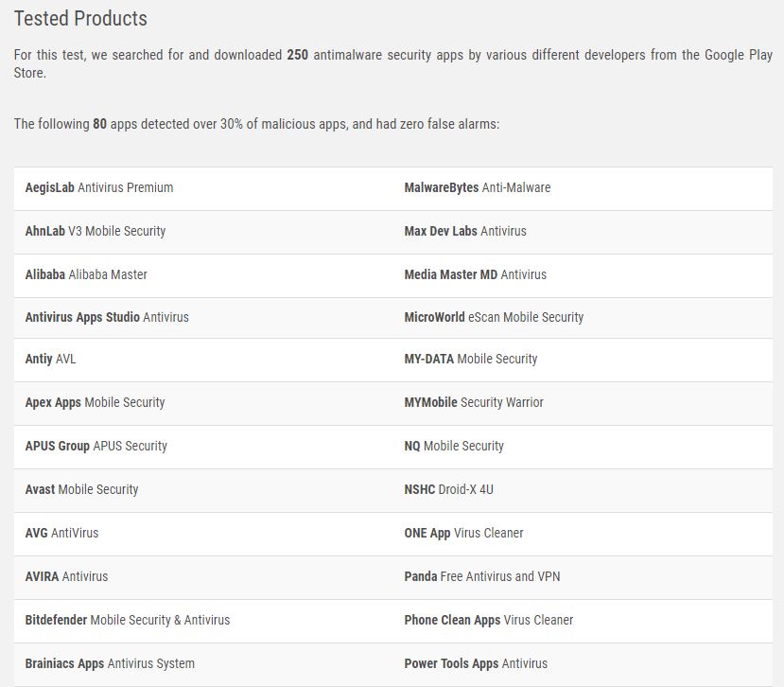Click Brainiacs Apps Antivirus System
Viewport: 784px width, 687px height.
click(x=110, y=663)
